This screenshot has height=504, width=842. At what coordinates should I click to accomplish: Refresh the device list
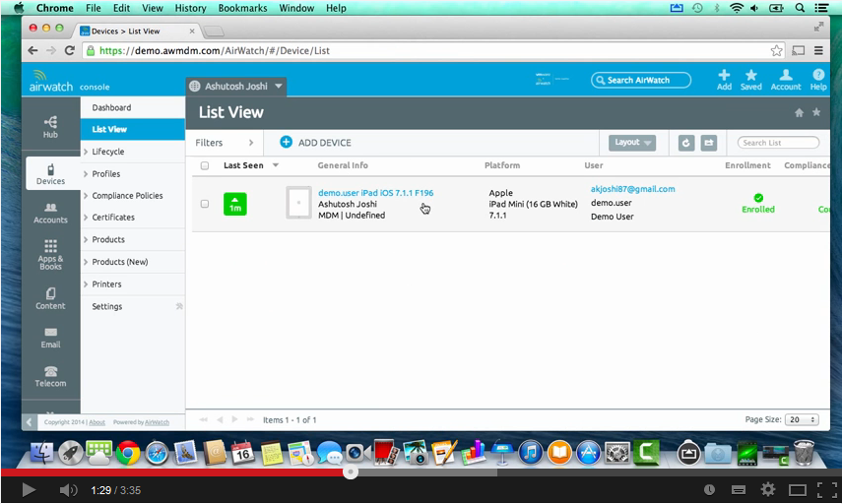tap(685, 143)
